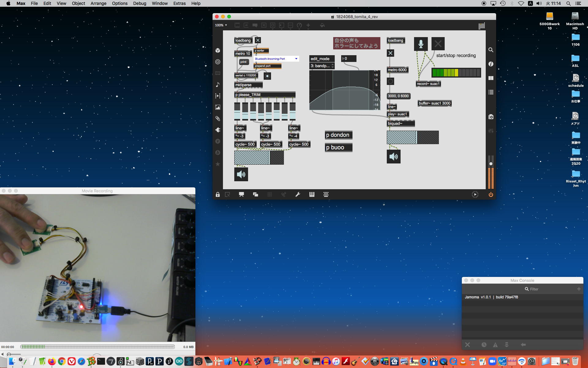The image size is (588, 368).
Task: Open the audio note sidebar icon
Action: (x=218, y=84)
